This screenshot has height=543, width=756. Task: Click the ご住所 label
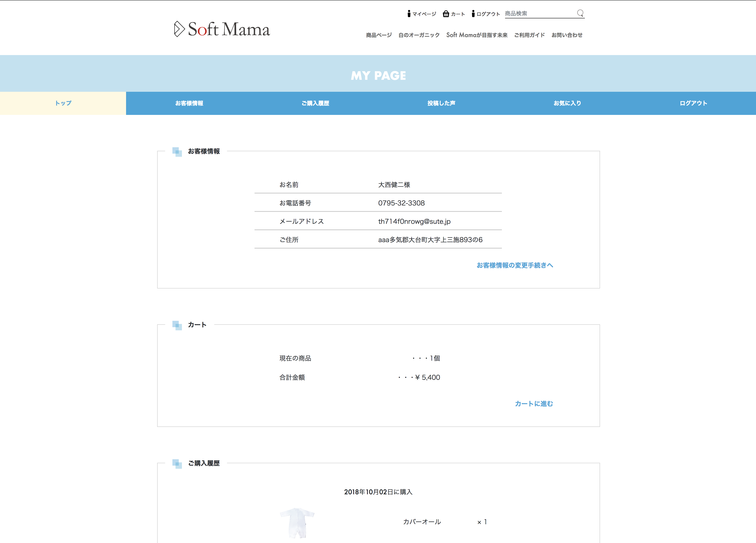coord(289,240)
